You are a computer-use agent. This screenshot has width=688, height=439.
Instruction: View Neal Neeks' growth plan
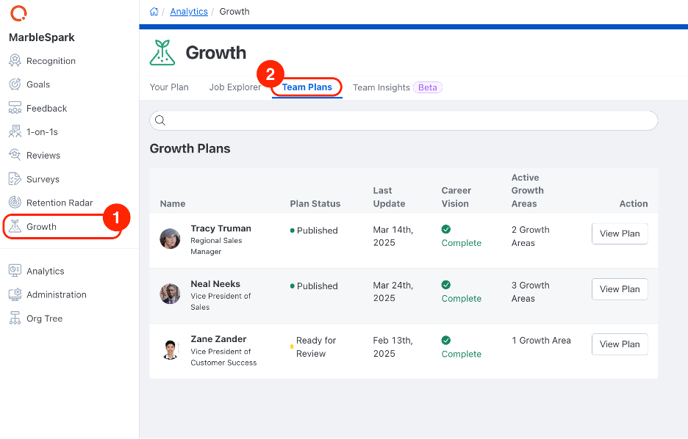point(620,289)
